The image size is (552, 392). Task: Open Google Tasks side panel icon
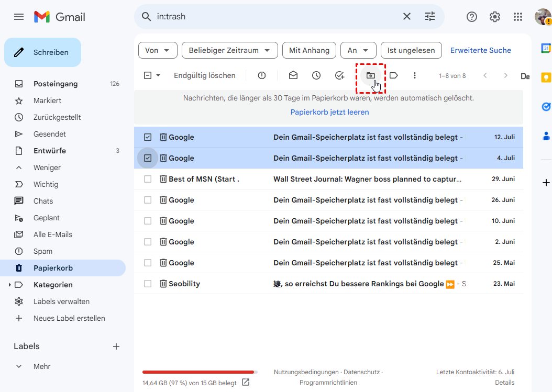click(x=546, y=106)
